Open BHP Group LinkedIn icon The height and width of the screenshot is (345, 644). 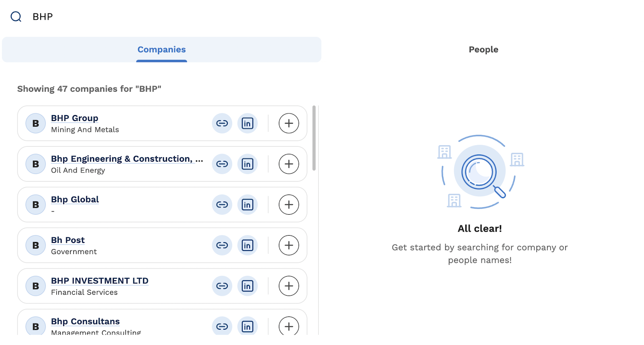tap(248, 123)
